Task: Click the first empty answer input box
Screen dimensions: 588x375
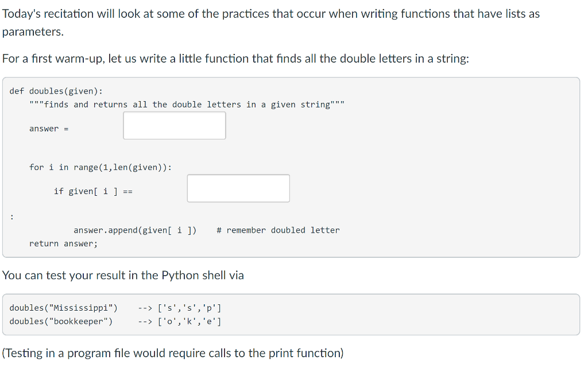Action: (174, 125)
